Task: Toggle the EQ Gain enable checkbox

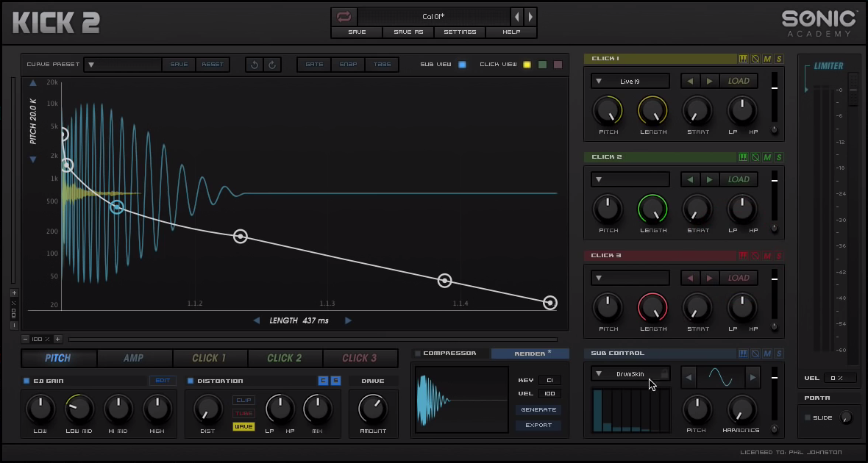Action: click(27, 381)
